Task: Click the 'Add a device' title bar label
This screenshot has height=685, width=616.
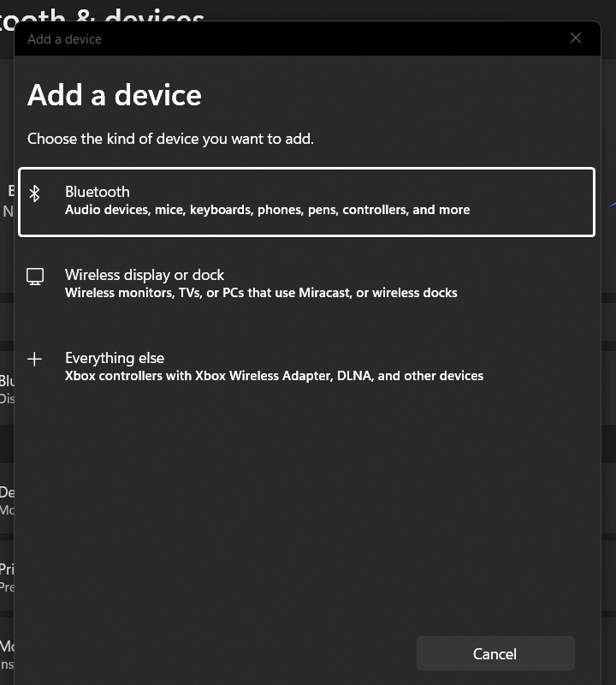Action: 65,39
